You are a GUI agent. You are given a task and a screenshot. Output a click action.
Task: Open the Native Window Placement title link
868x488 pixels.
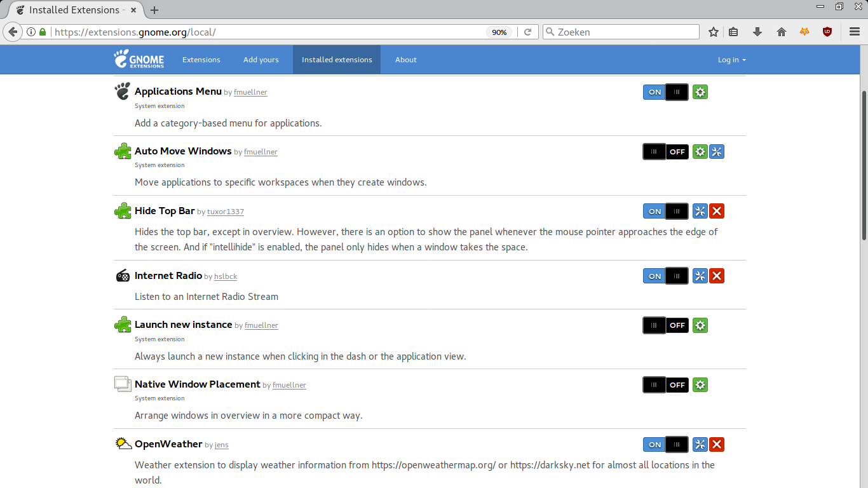pyautogui.click(x=198, y=384)
